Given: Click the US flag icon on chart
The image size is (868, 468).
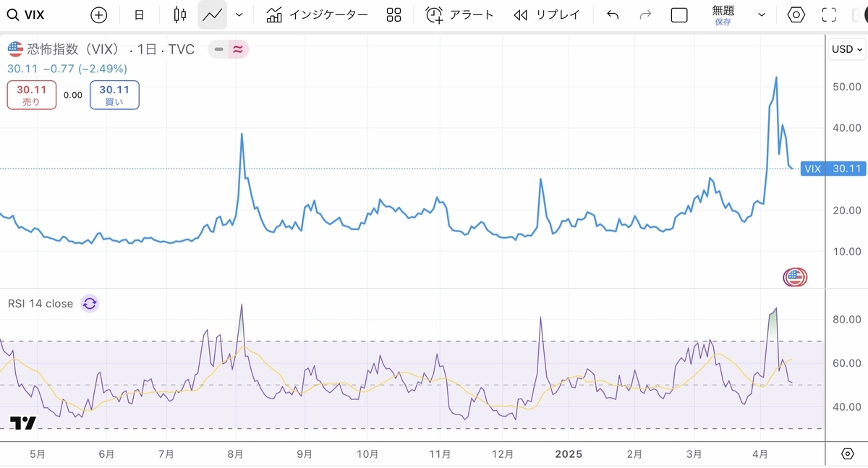Looking at the screenshot, I should (795, 276).
